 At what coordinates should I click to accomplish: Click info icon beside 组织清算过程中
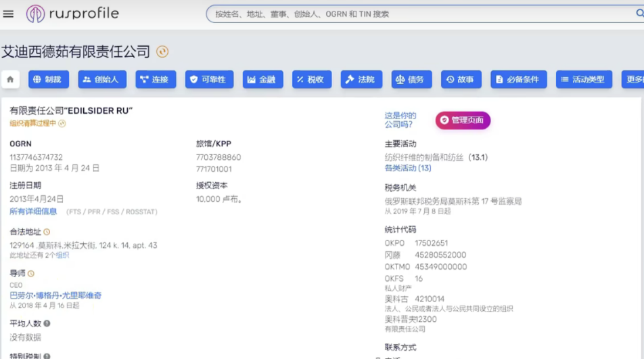click(x=62, y=123)
